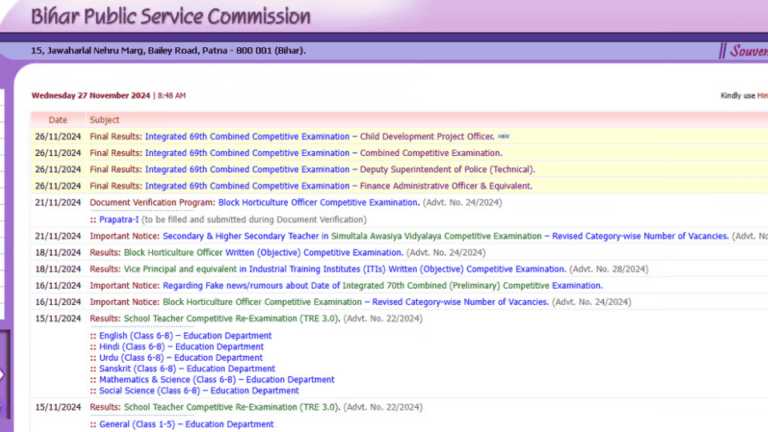Viewport: 768px width, 432px height.
Task: Open Simultala Awasiya Vidyalaya revised vacancies notice
Action: pyautogui.click(x=445, y=236)
